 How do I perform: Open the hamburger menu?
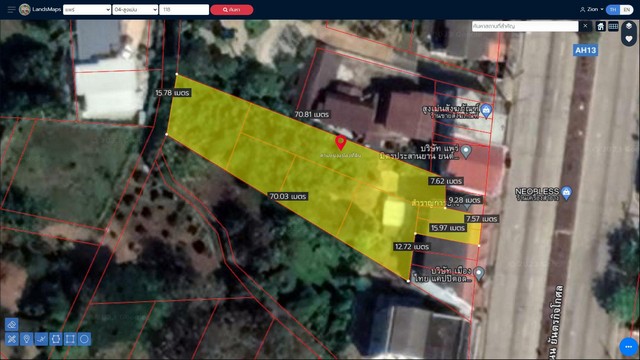(11, 9)
